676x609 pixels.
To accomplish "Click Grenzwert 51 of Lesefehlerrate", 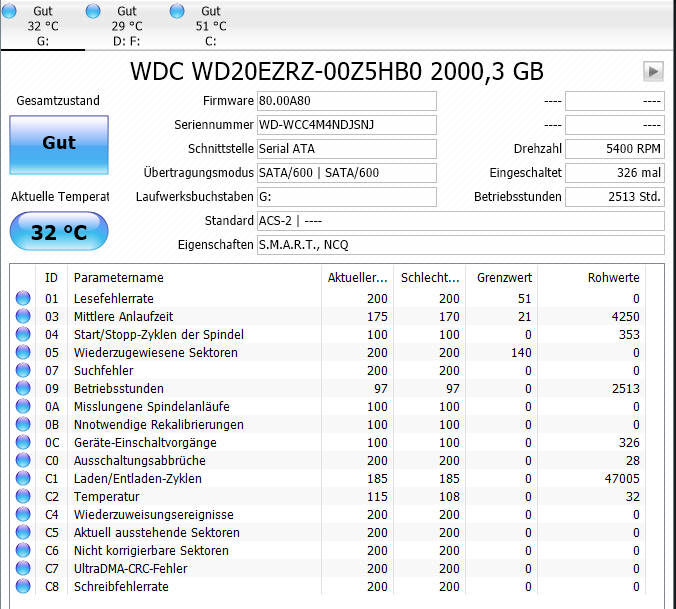I will [x=524, y=299].
